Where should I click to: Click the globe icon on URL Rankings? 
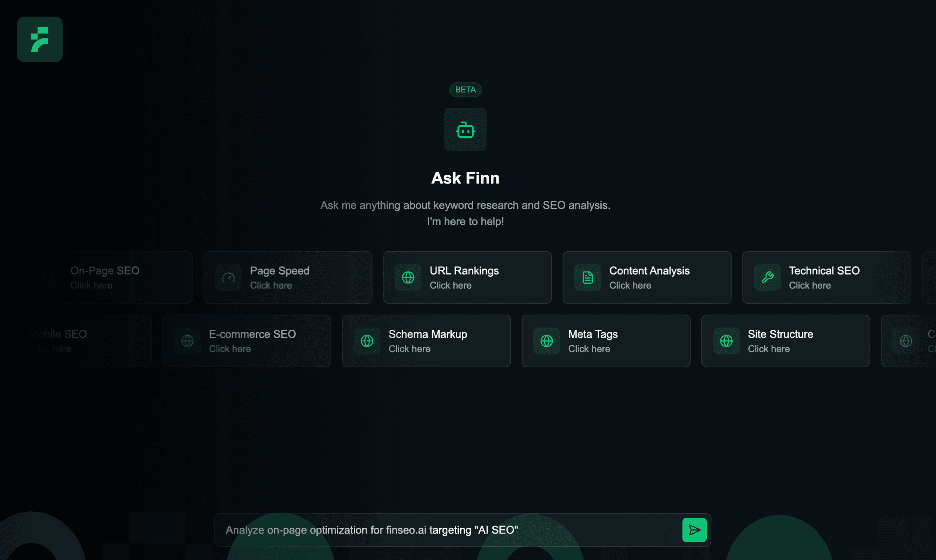click(x=408, y=277)
